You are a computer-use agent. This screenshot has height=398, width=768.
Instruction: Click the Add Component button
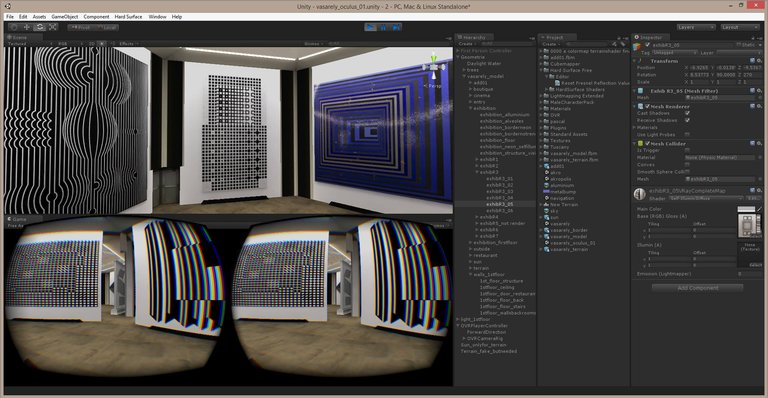pyautogui.click(x=697, y=288)
